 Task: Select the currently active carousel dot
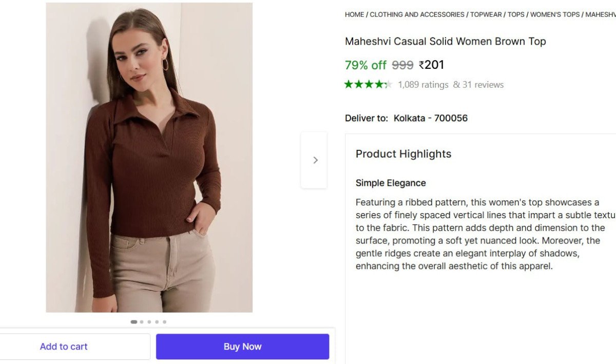tap(134, 322)
